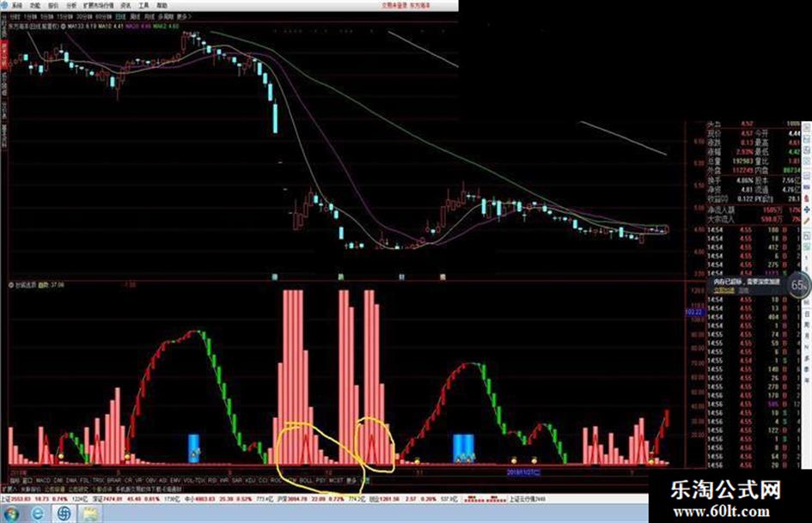Click the top icon in right sidebar

807,126
